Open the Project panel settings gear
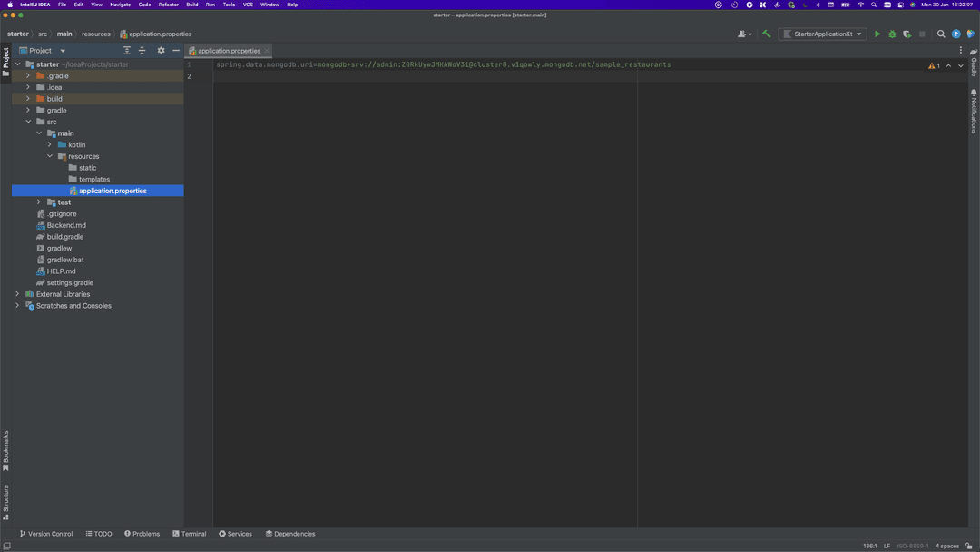The image size is (980, 552). coord(161,51)
